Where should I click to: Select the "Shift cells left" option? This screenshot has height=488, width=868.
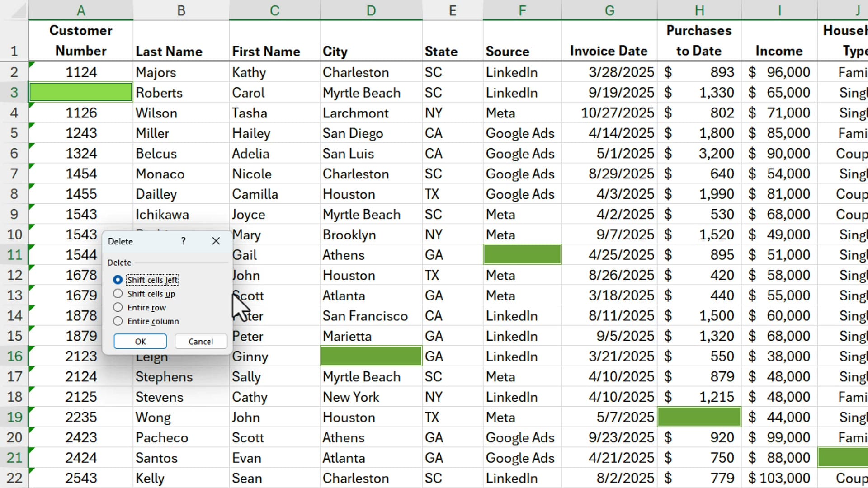coord(118,280)
